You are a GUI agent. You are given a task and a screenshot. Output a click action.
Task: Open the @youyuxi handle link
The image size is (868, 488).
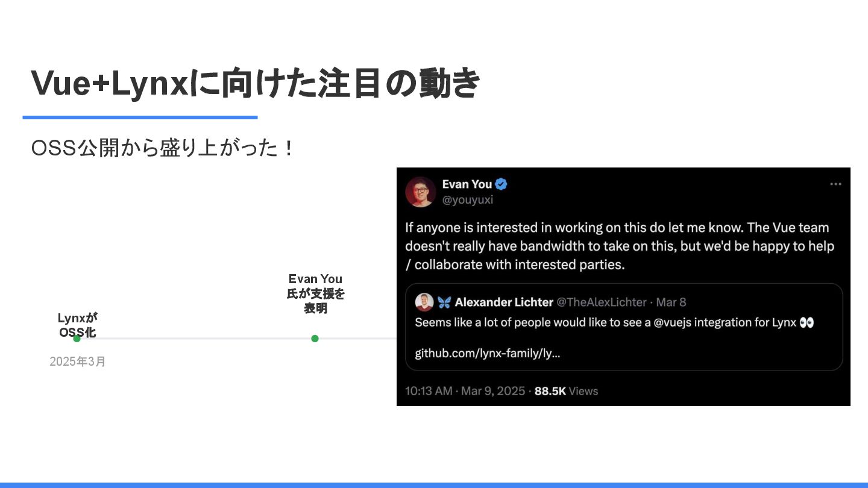[x=468, y=200]
